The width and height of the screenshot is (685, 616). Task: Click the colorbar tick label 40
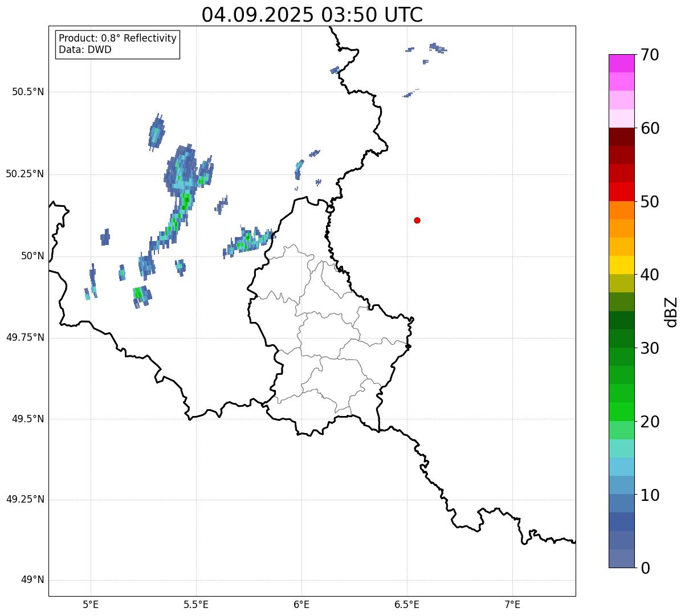650,275
